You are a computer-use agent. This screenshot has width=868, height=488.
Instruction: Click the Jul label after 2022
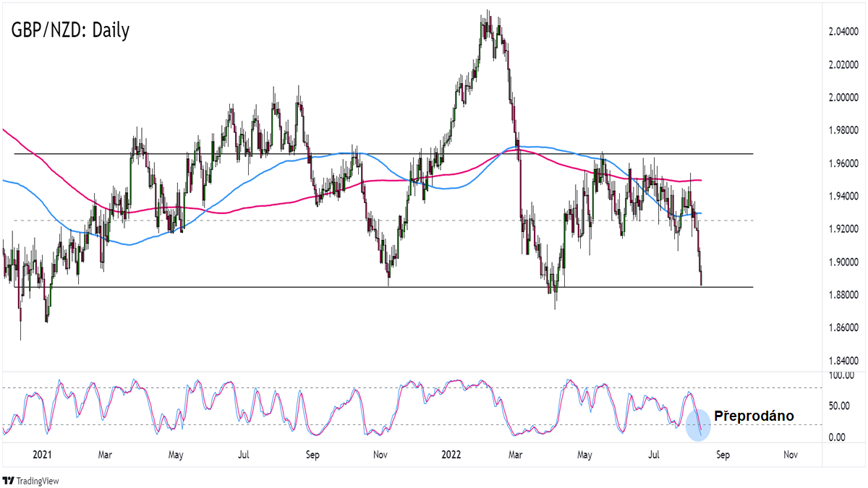[x=654, y=455]
